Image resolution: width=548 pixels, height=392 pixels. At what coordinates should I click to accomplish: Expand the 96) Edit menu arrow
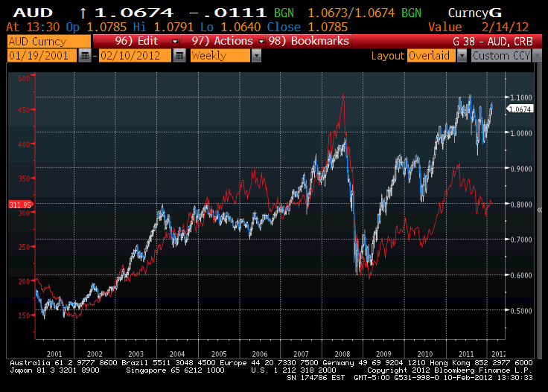pos(175,41)
